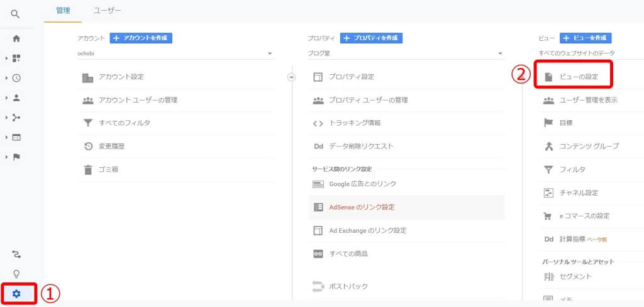
Task: Click the ビューを作成 button
Action: point(586,38)
